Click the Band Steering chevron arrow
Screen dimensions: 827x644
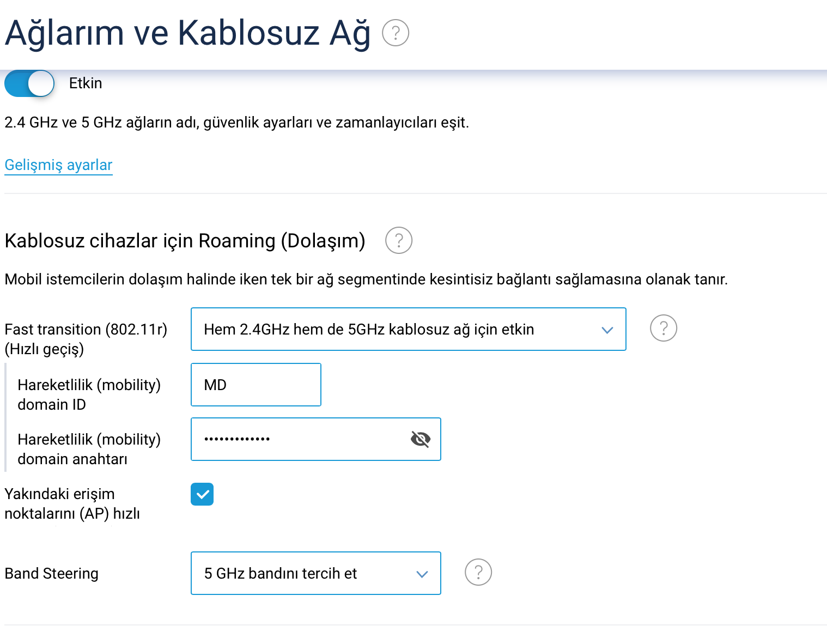[422, 574]
